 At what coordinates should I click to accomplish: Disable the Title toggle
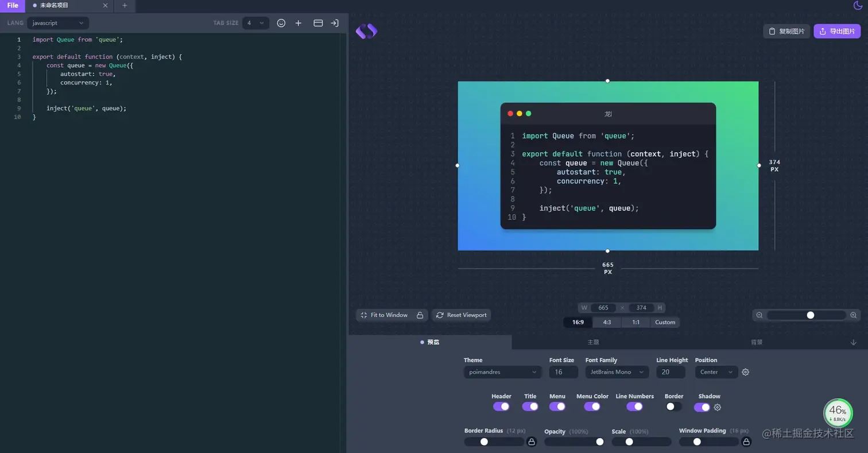click(x=530, y=406)
